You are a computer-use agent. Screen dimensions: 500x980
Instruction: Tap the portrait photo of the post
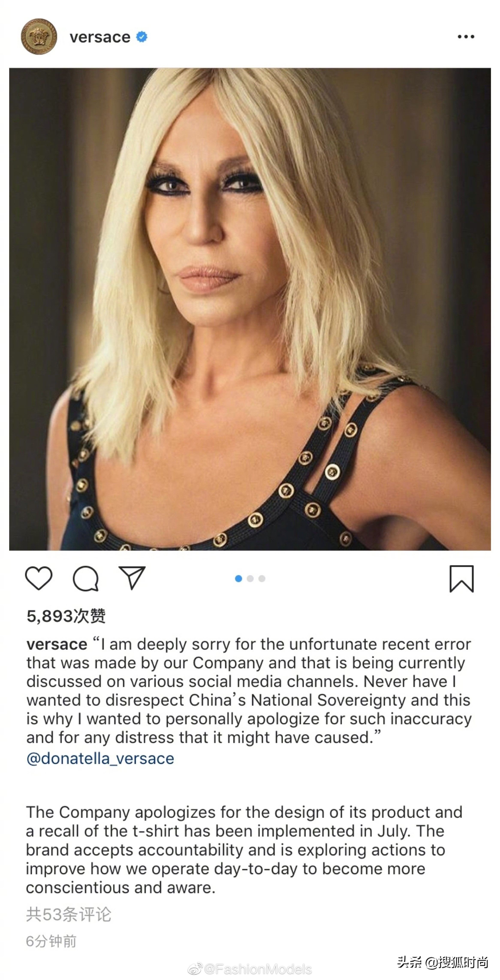(250, 309)
